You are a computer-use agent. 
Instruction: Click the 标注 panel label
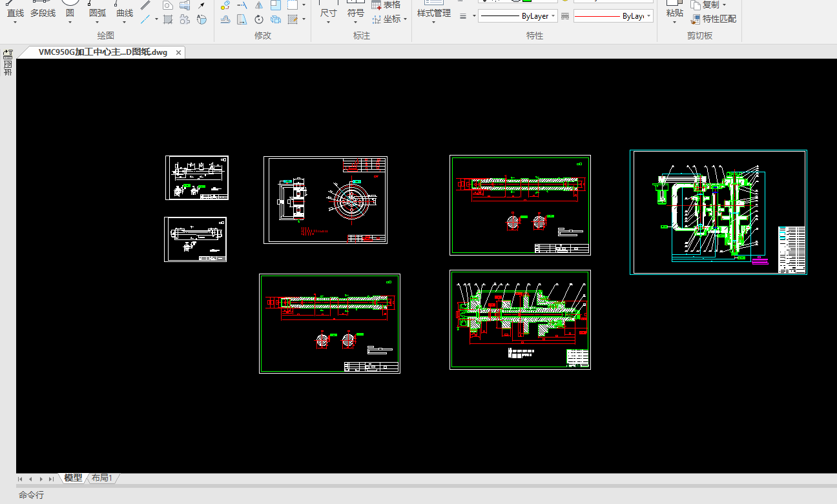point(362,36)
